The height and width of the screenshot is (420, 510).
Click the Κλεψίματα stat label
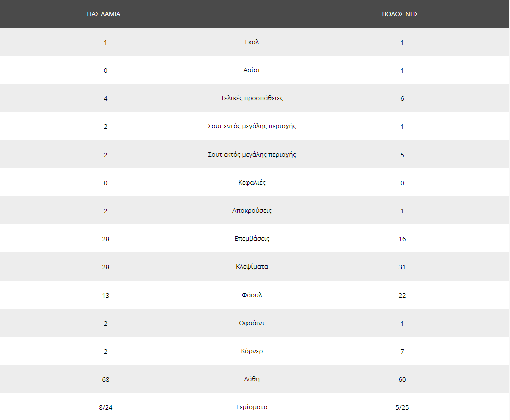(252, 266)
